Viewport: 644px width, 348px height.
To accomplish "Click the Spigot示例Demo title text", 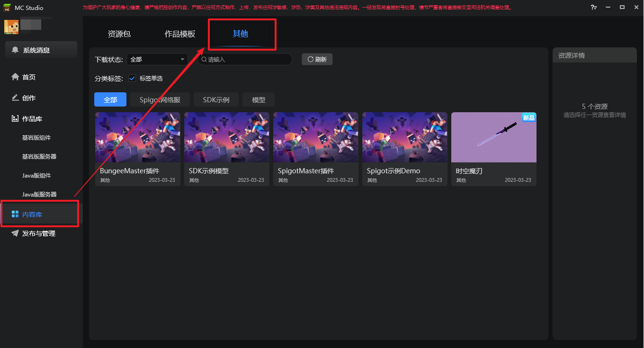I will [394, 170].
